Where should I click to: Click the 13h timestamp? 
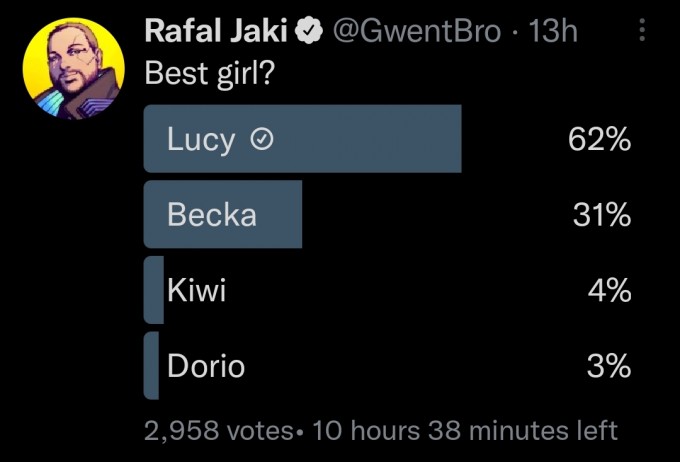552,31
